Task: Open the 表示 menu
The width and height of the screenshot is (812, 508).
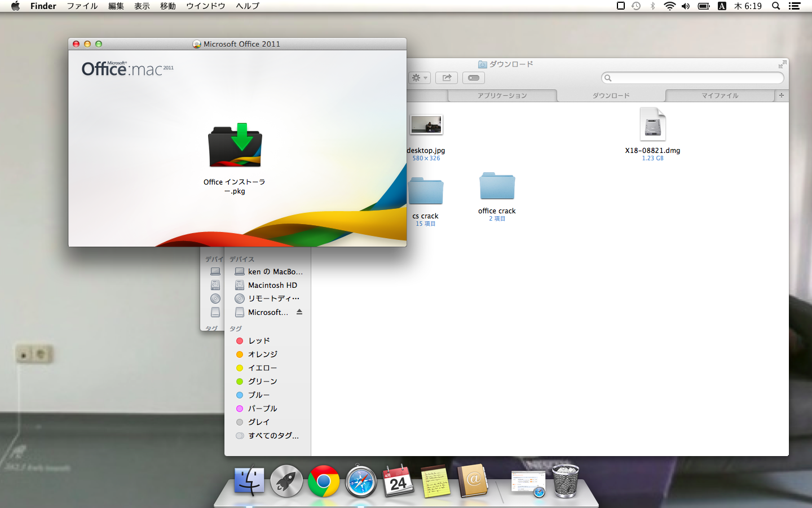Action: [142, 6]
